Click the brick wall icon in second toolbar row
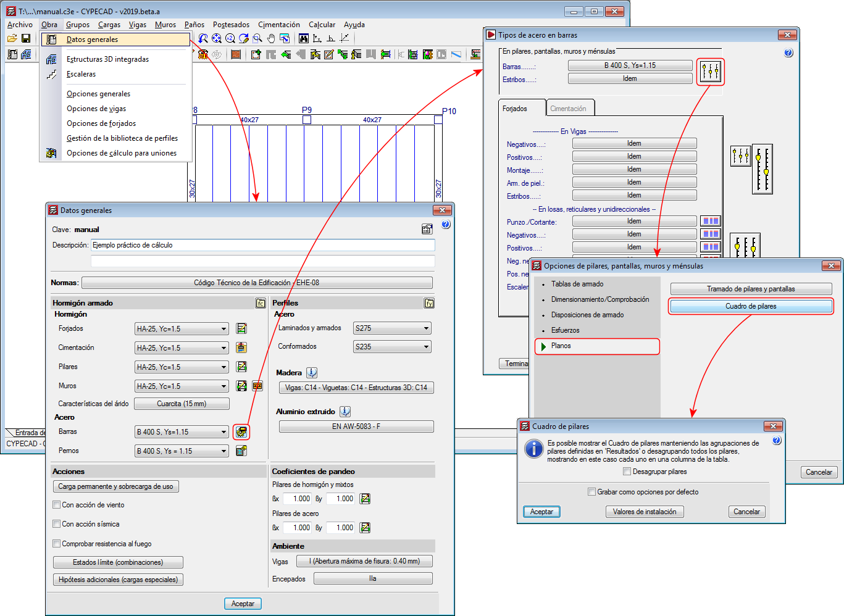Viewport: 844px width, 616px height. [236, 54]
